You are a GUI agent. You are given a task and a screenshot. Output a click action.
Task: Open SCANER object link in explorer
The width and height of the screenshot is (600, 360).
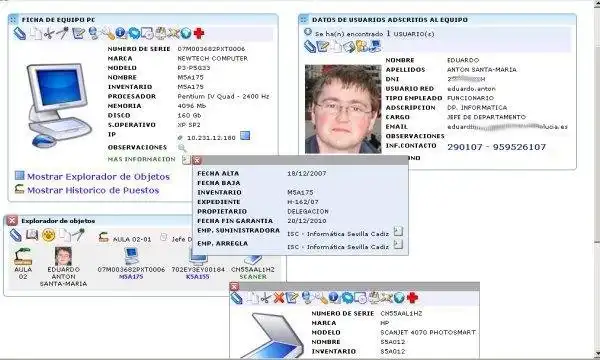click(x=253, y=277)
